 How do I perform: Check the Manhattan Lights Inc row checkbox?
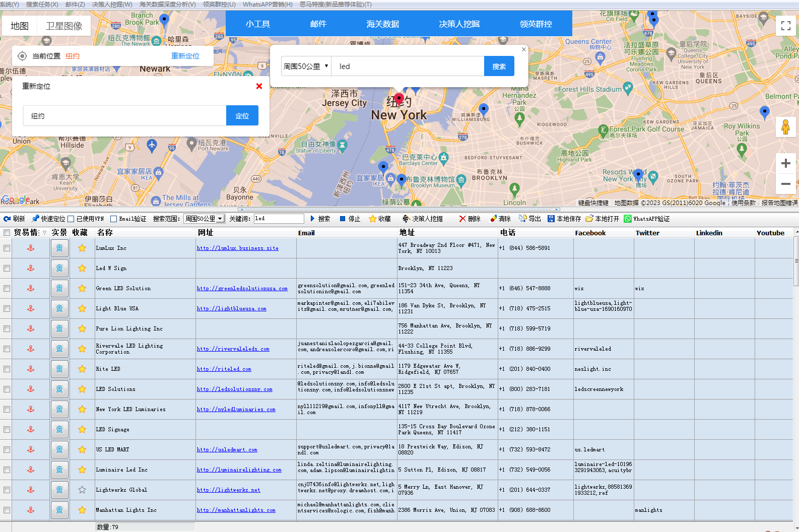click(x=7, y=510)
